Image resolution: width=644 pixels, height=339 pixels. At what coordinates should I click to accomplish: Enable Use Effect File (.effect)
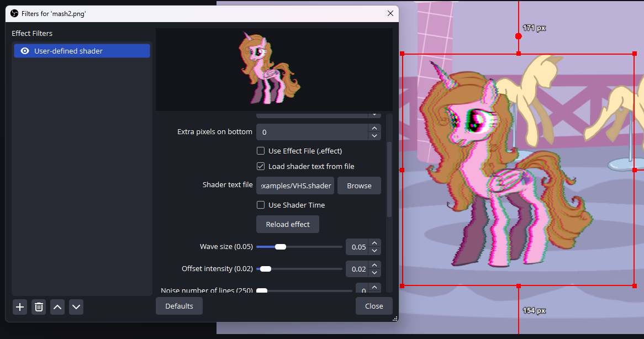click(260, 150)
